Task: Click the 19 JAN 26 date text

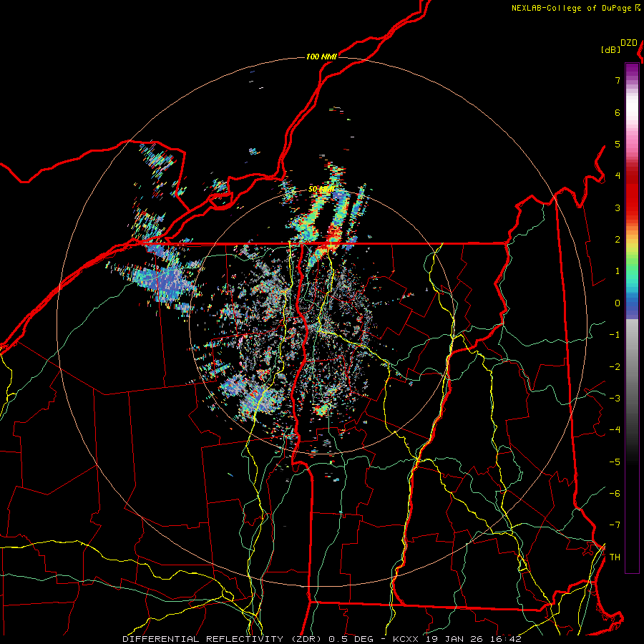Action: (x=454, y=639)
